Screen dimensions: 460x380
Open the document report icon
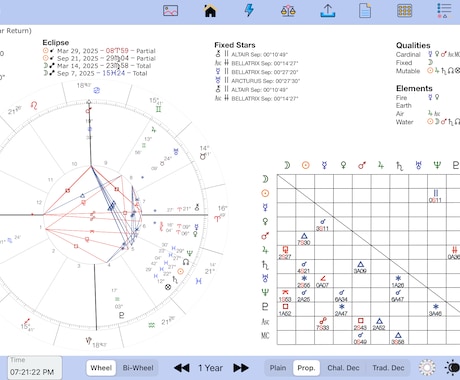[365, 11]
